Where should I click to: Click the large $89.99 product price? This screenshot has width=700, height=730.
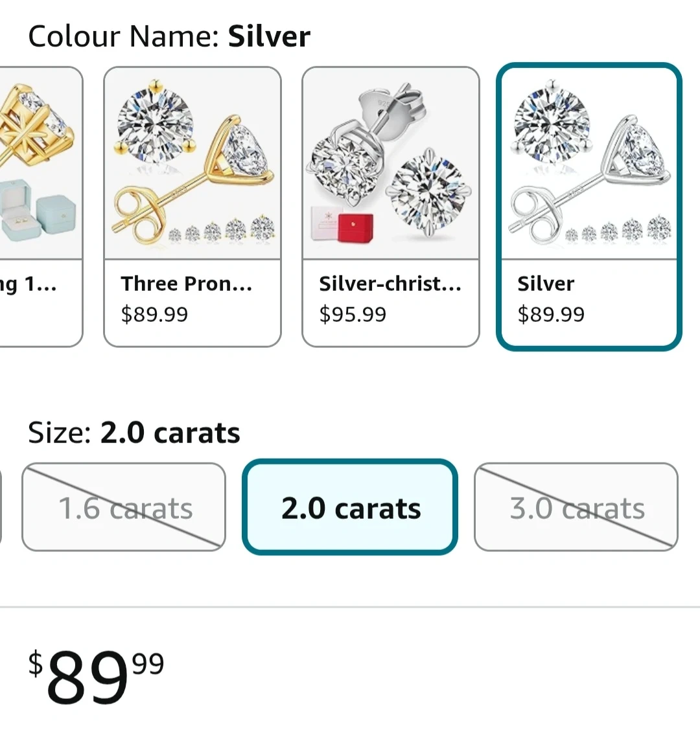(96, 676)
